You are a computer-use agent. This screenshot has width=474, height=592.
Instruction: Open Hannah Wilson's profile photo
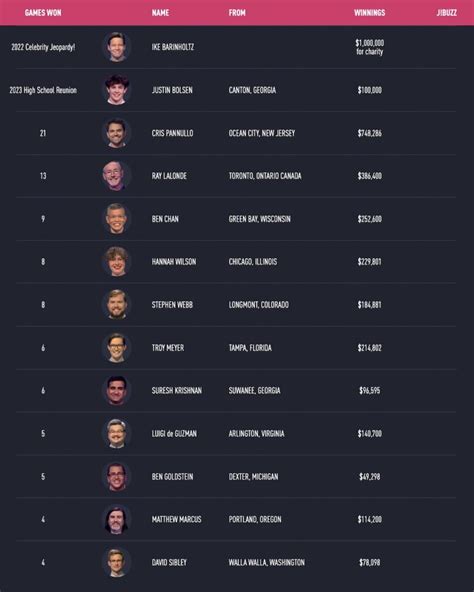tap(116, 262)
